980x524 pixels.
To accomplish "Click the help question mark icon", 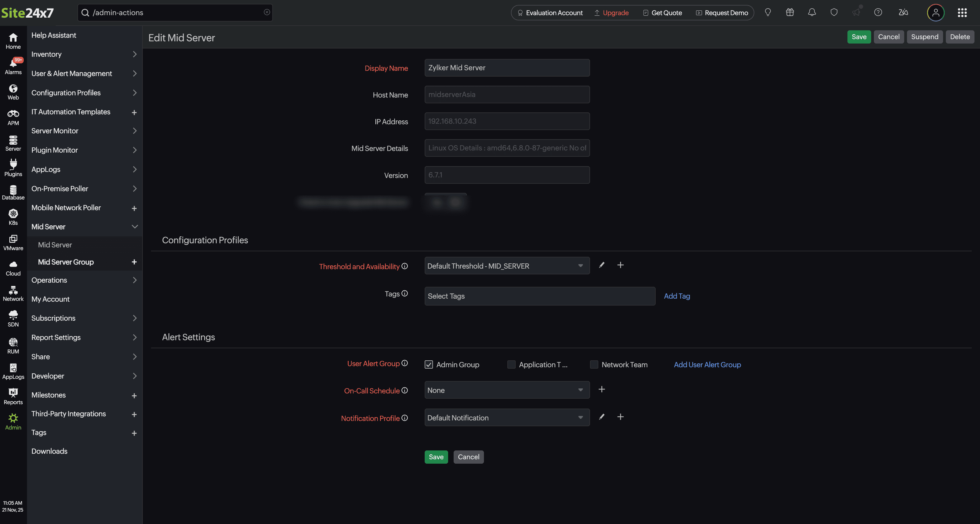I will point(878,13).
